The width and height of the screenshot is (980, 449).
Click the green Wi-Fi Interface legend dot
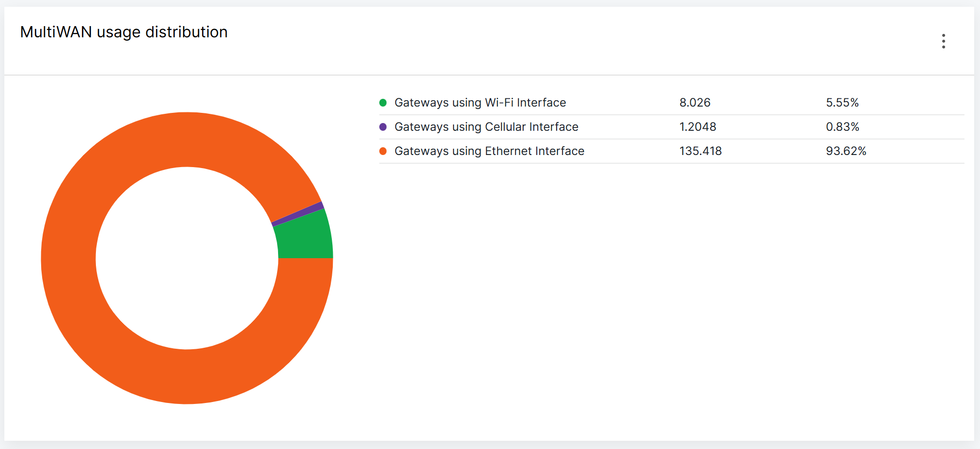(383, 103)
